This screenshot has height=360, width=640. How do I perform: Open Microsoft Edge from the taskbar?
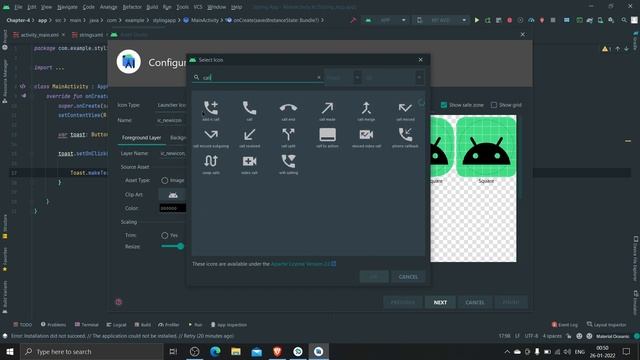pos(215,351)
